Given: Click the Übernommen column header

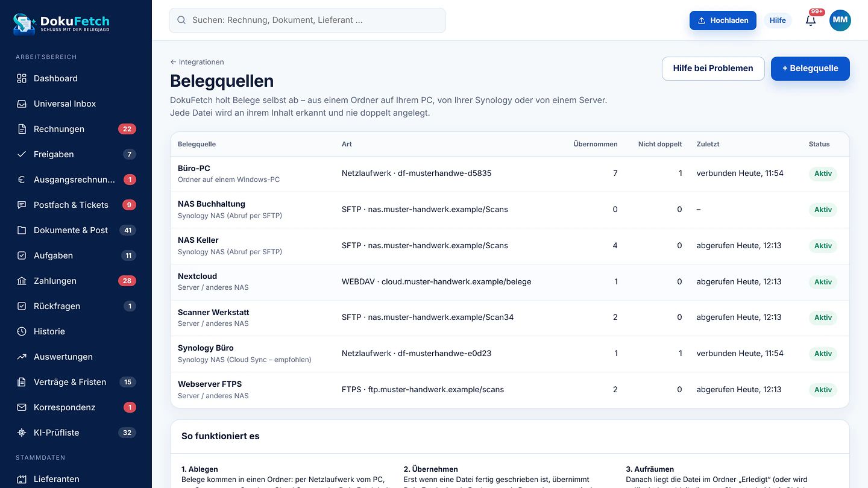Looking at the screenshot, I should coord(595,144).
